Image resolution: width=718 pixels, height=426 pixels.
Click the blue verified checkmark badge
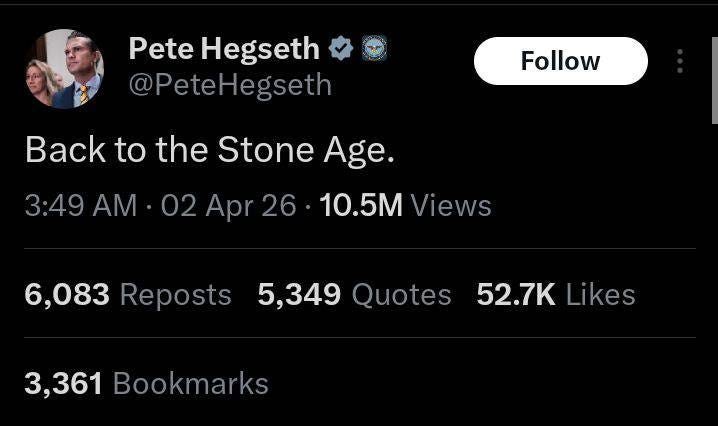(x=341, y=48)
